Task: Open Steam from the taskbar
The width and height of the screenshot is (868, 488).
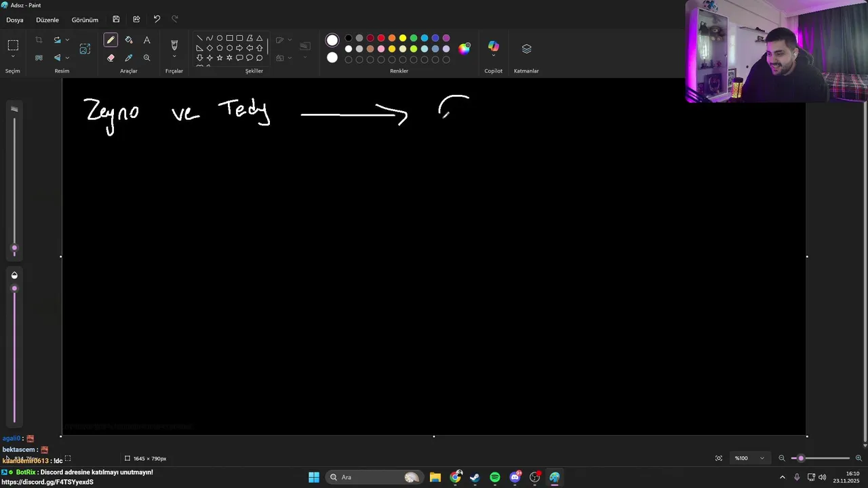Action: [x=475, y=477]
